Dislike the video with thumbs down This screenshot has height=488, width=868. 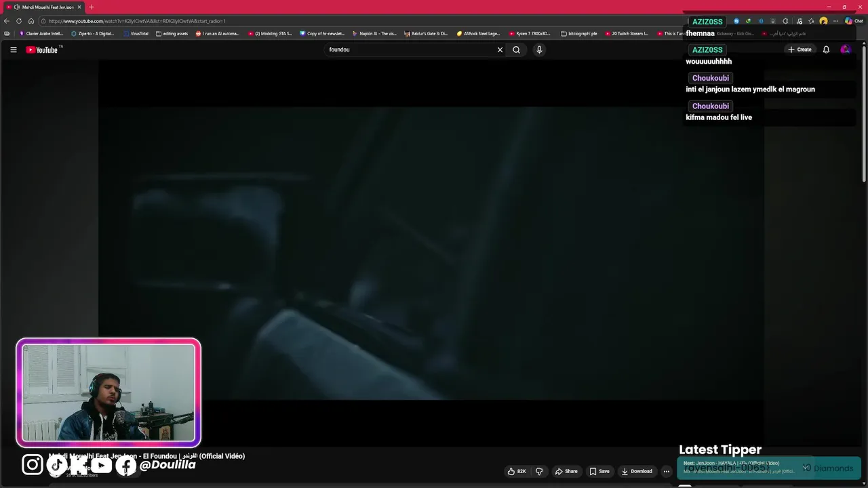(539, 471)
